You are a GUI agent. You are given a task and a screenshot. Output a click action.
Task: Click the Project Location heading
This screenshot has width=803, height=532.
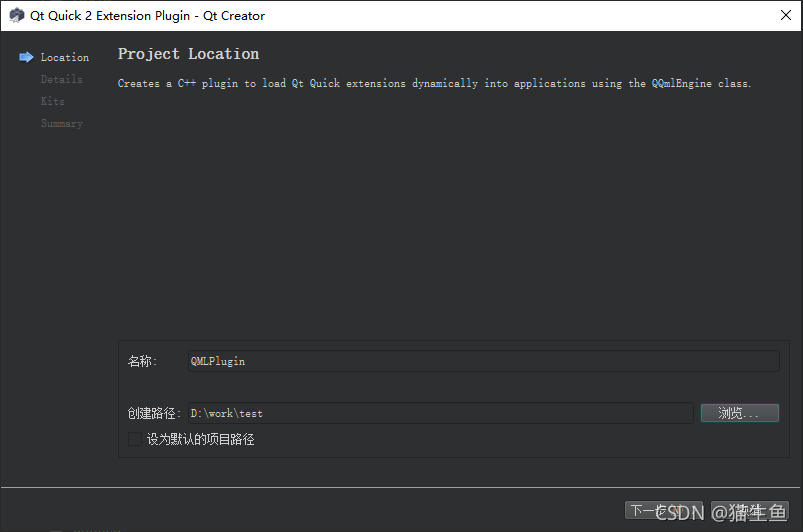188,54
